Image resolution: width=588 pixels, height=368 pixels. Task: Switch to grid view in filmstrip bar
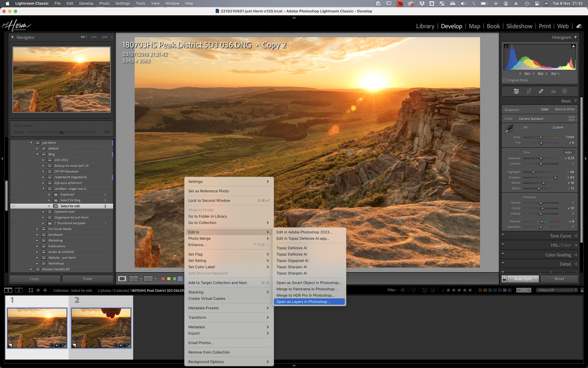[x=31, y=290]
